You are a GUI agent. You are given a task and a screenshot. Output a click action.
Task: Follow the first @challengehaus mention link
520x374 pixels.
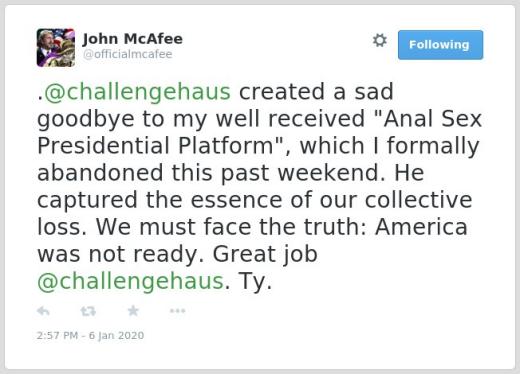tap(137, 92)
